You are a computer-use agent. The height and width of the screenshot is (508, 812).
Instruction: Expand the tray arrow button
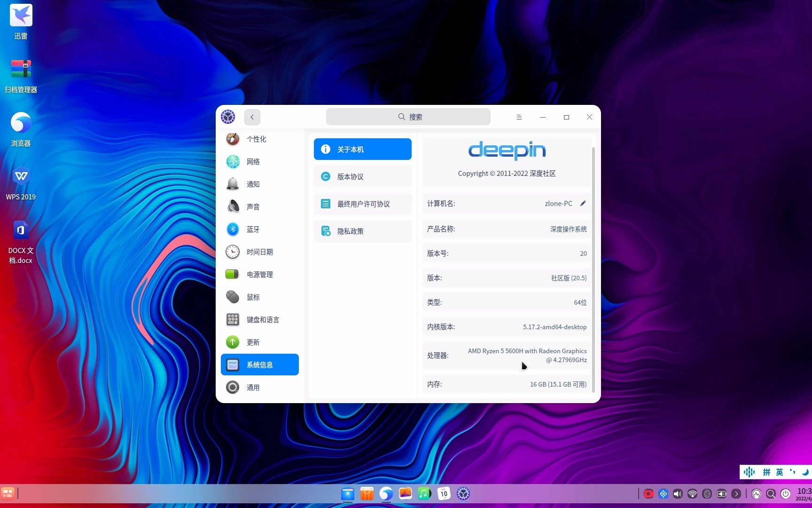coord(736,493)
